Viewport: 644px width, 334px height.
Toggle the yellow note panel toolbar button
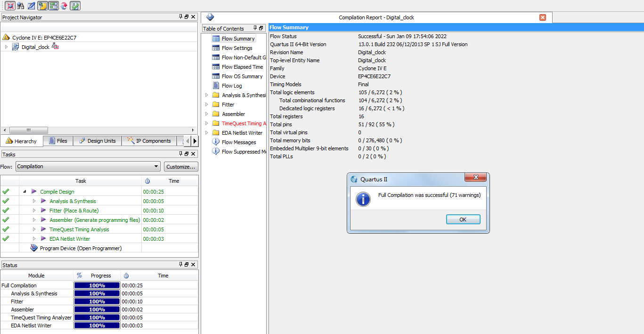point(42,6)
